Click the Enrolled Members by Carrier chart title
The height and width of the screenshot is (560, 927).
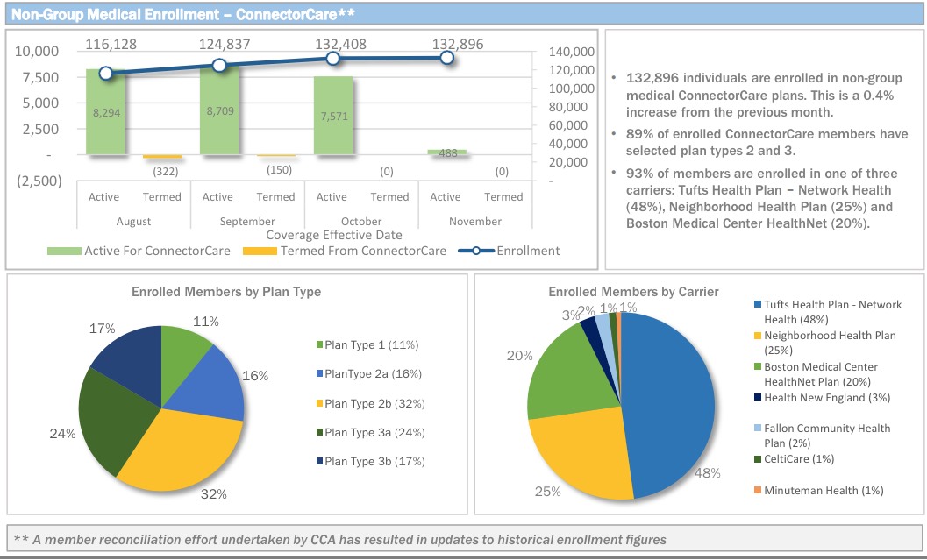point(633,292)
